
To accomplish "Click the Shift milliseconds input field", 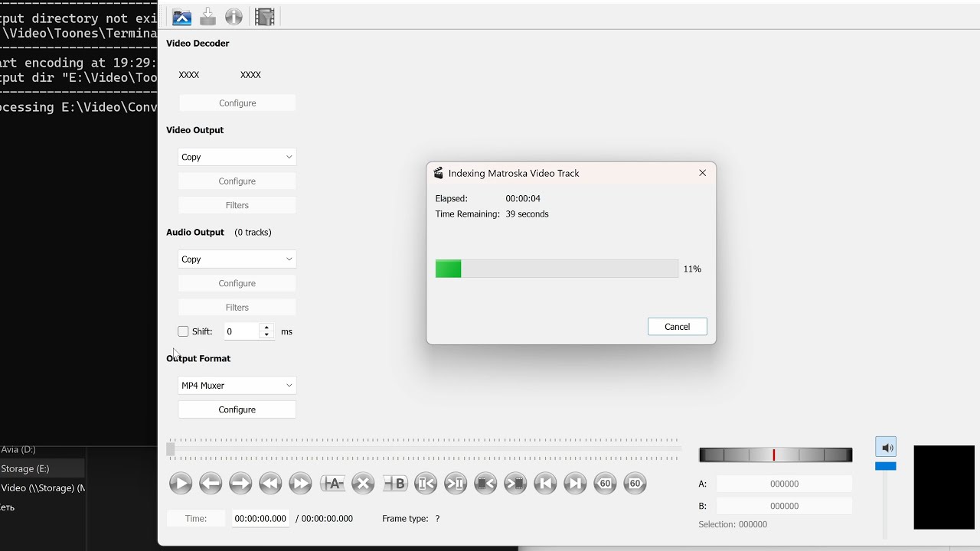I will [242, 331].
